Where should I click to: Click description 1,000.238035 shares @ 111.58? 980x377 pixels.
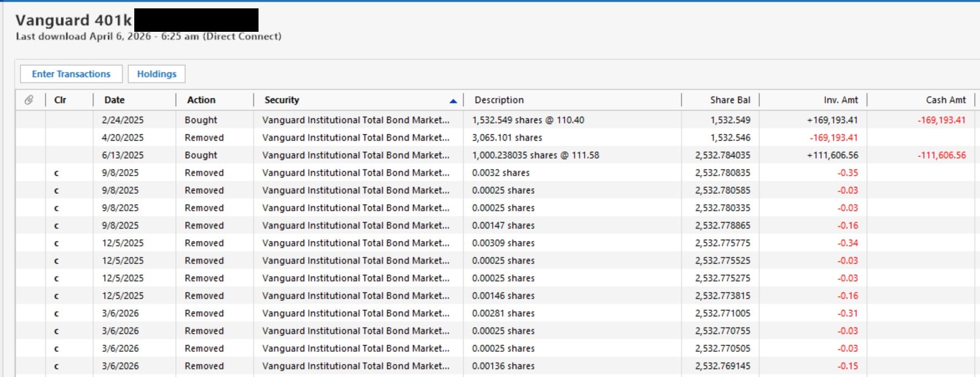pyautogui.click(x=535, y=155)
